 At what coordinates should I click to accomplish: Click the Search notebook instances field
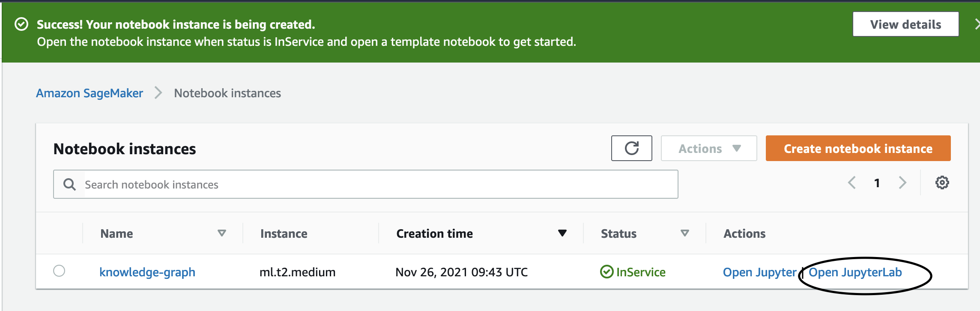tap(365, 184)
